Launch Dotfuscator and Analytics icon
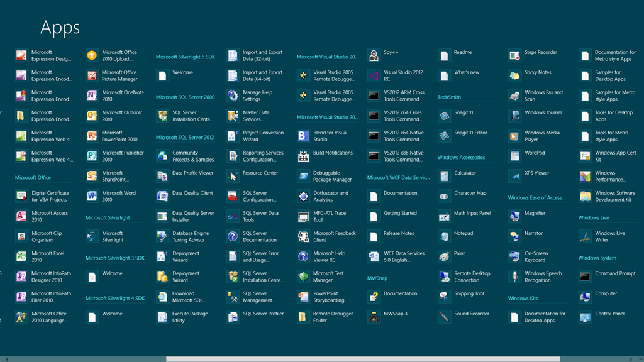 tap(303, 196)
